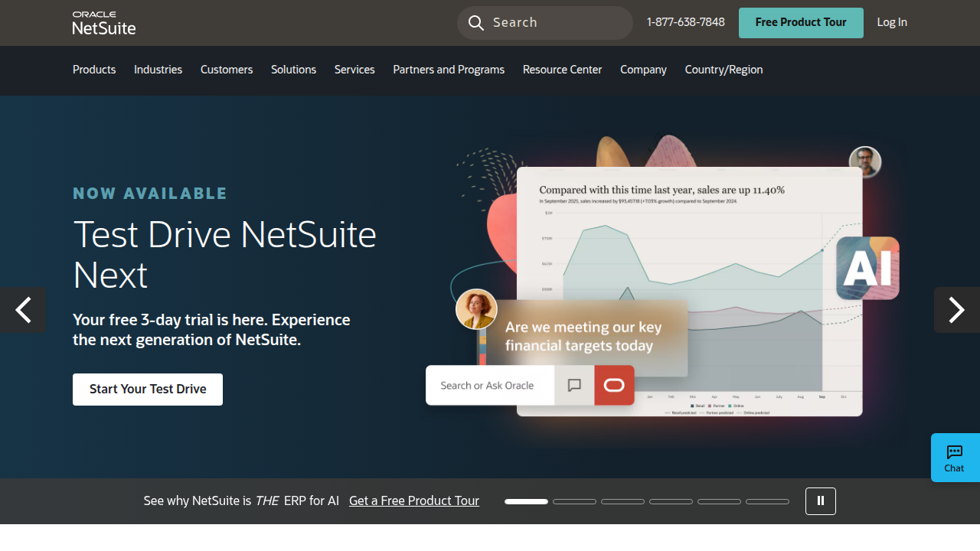The width and height of the screenshot is (980, 551).
Task: Open the Services menu
Action: coord(354,70)
